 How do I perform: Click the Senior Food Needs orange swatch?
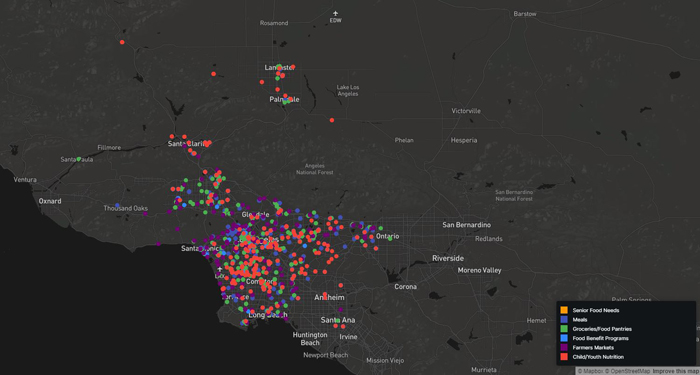coord(564,310)
